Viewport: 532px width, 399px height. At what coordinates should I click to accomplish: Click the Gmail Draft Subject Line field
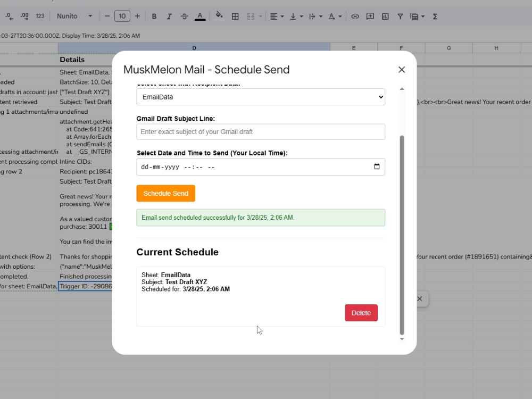[261, 131]
